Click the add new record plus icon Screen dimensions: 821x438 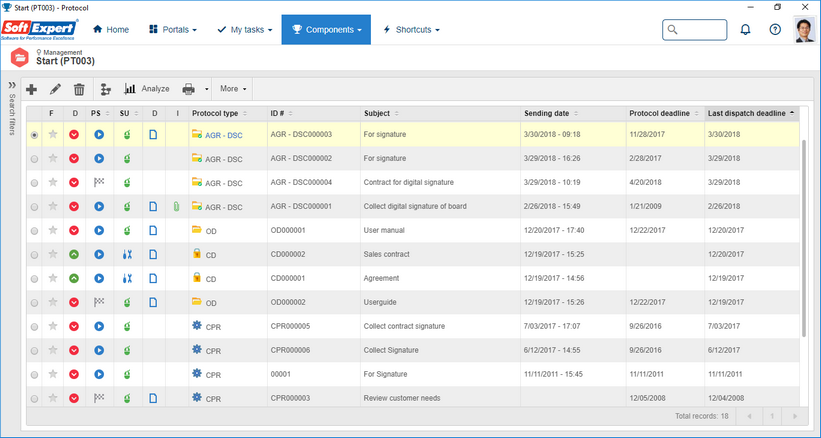coord(31,89)
